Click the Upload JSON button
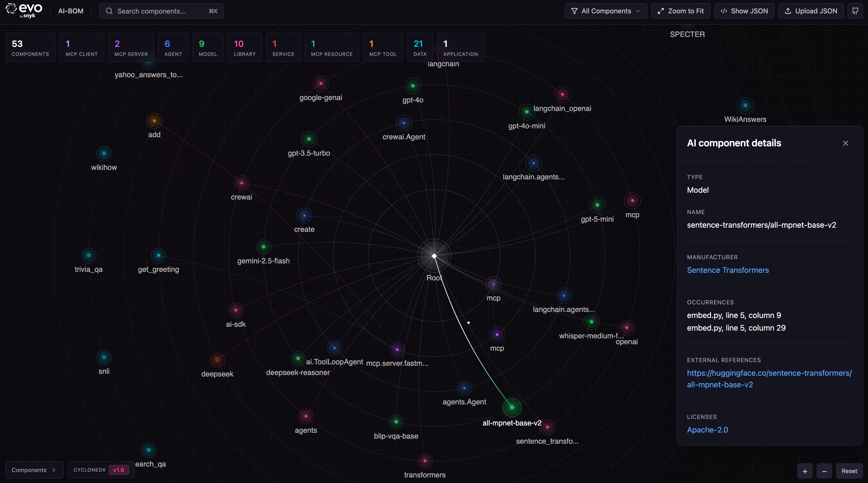 tap(811, 11)
